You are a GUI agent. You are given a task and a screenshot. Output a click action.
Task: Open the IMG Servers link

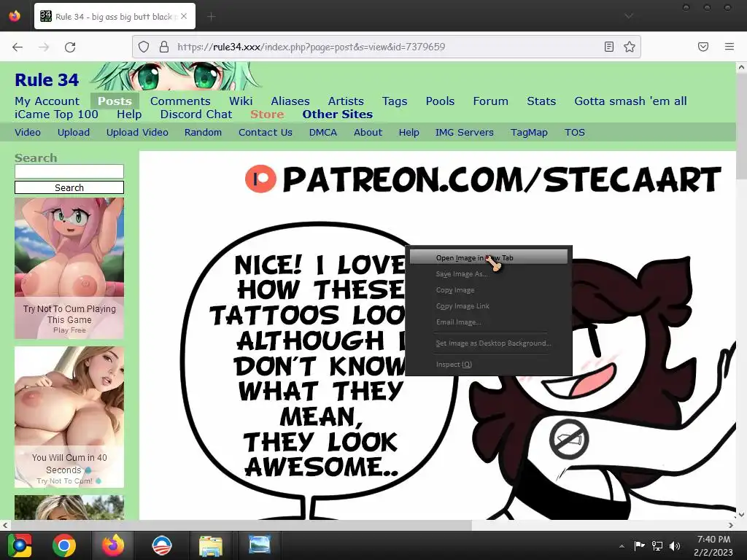pyautogui.click(x=465, y=133)
